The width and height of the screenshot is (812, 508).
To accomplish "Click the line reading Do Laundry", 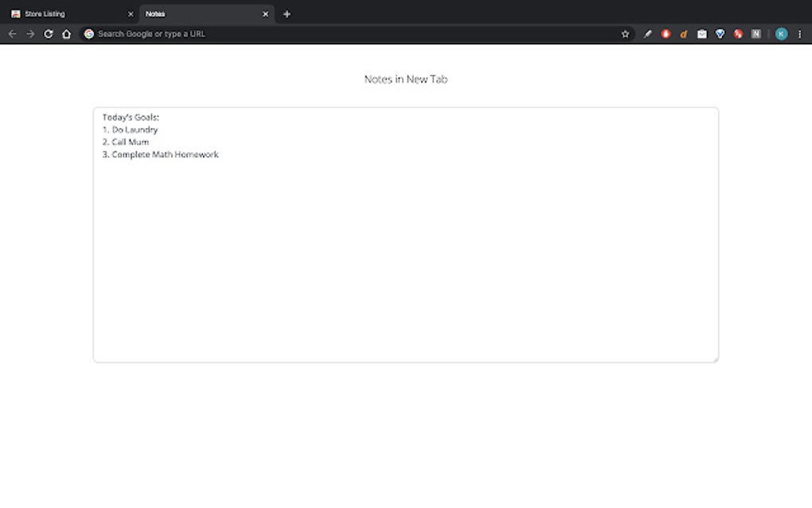I will pos(131,129).
